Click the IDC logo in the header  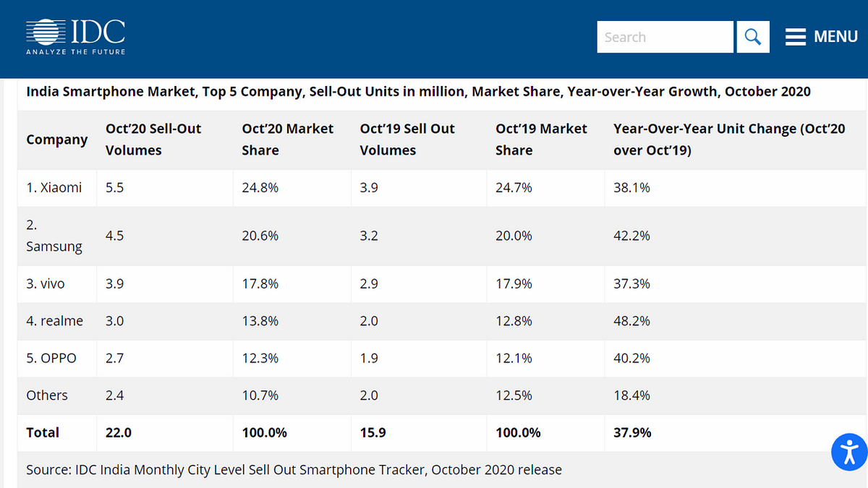click(x=76, y=37)
